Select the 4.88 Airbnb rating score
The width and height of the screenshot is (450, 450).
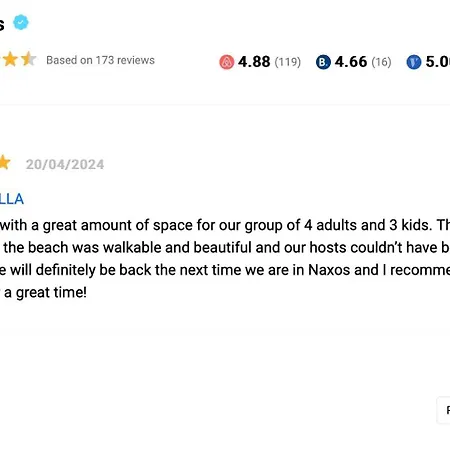coord(254,62)
